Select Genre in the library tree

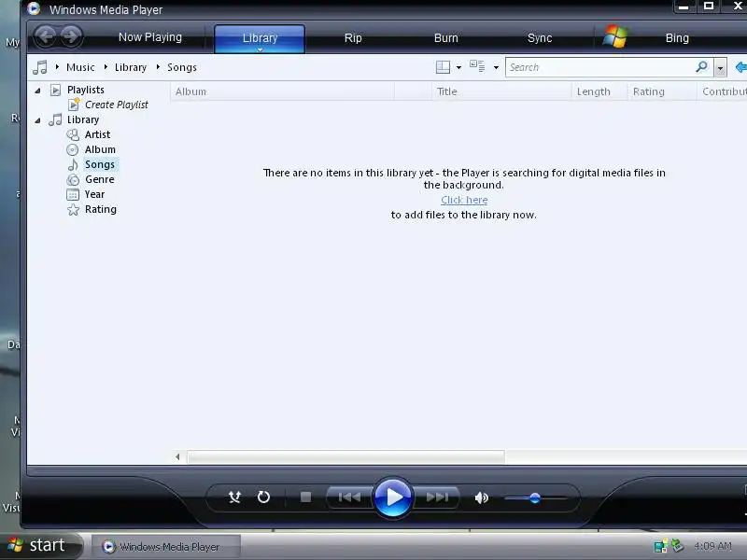click(x=100, y=179)
